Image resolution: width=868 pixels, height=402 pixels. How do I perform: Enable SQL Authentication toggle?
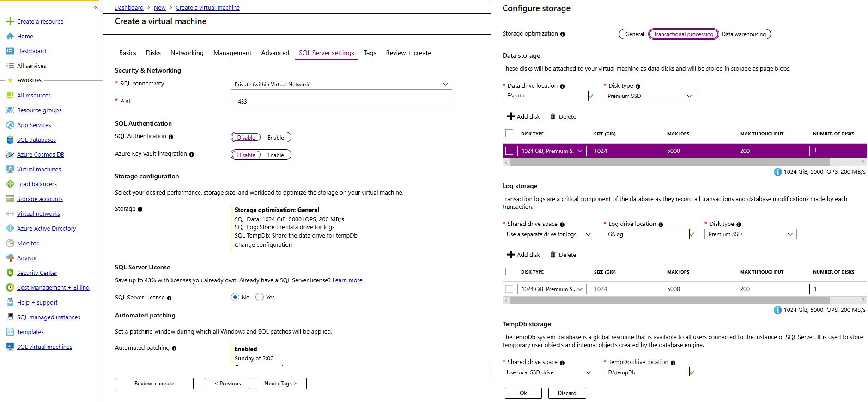coord(276,138)
